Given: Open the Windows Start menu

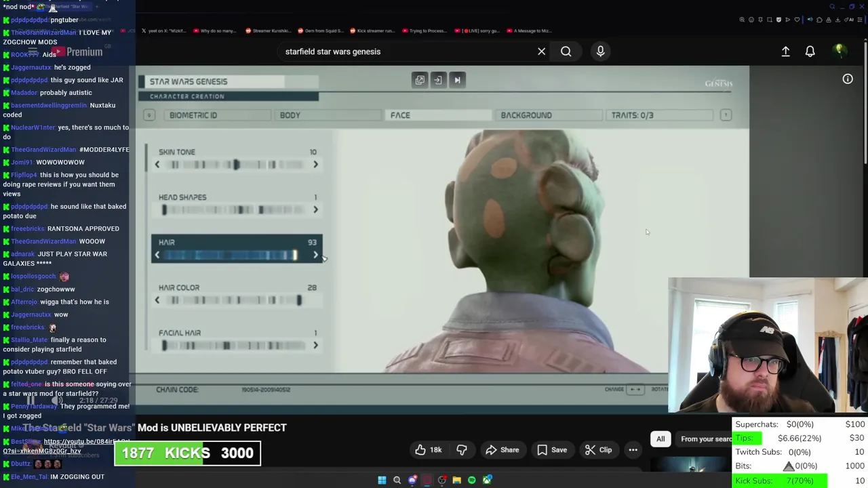Looking at the screenshot, I should click(x=382, y=480).
